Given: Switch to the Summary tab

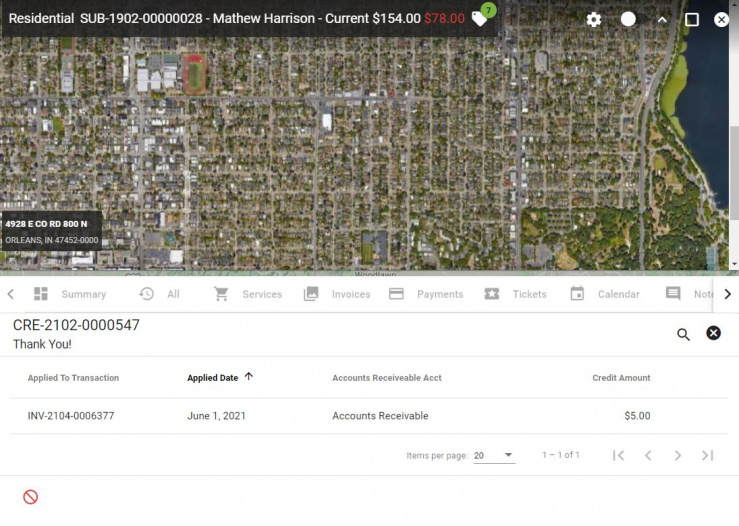Looking at the screenshot, I should [x=83, y=294].
